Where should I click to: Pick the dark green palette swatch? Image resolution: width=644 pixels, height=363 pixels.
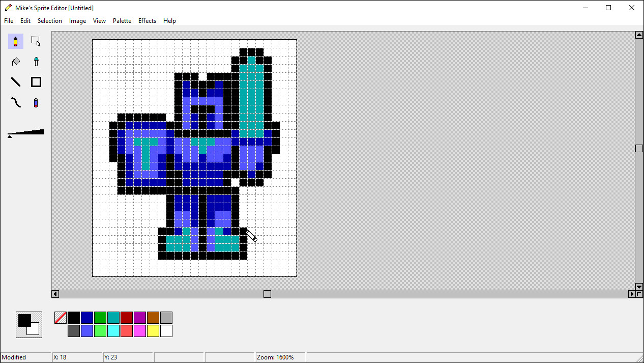pyautogui.click(x=100, y=318)
